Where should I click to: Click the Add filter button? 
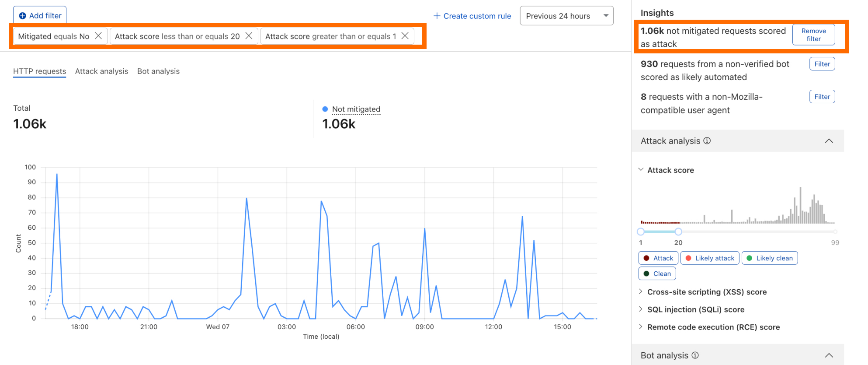click(x=40, y=15)
